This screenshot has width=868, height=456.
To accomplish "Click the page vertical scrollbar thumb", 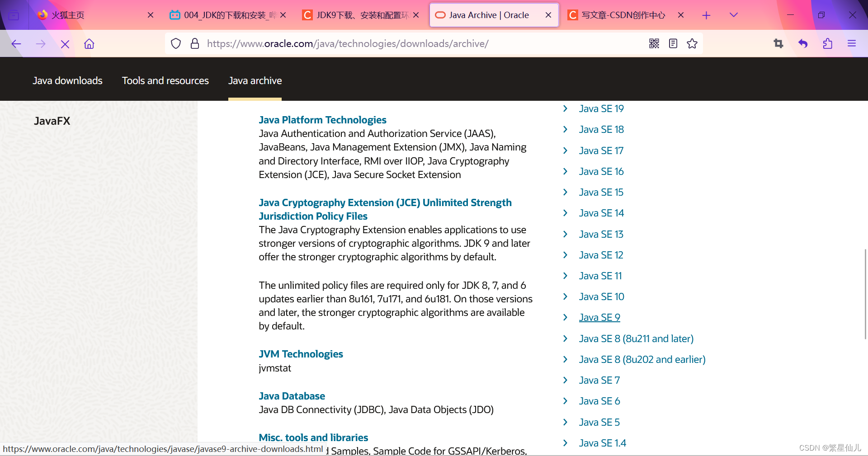I will [x=865, y=294].
